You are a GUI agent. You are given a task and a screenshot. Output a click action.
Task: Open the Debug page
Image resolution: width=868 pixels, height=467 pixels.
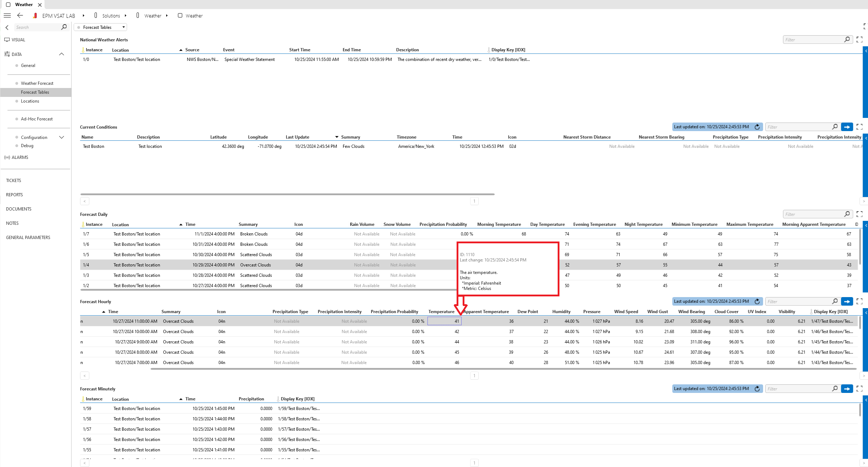pyautogui.click(x=27, y=146)
